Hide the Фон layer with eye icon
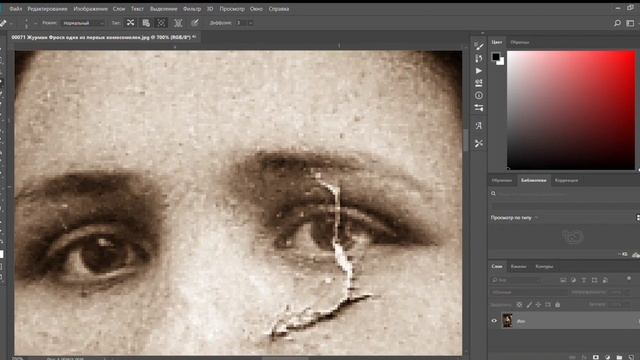 pos(494,321)
